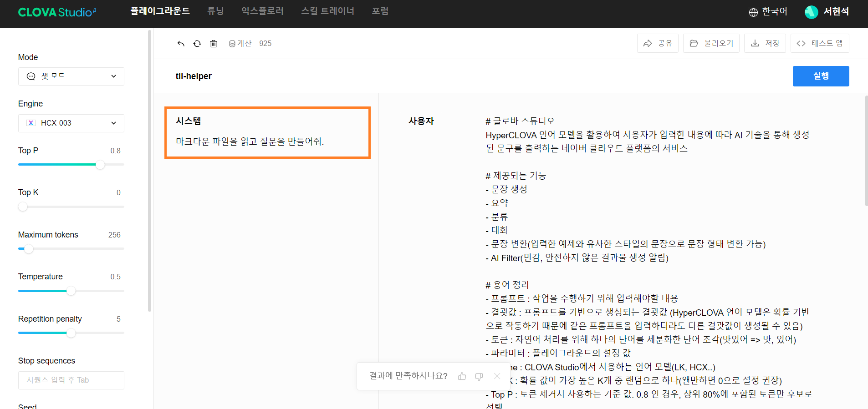Adjust the Maximum tokens slider handle

pos(29,249)
